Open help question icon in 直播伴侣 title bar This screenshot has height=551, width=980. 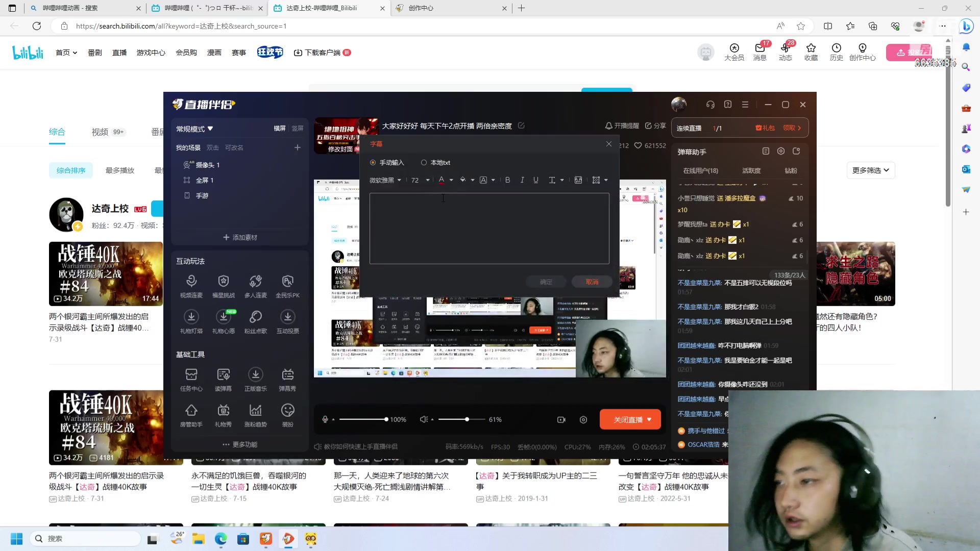point(728,105)
